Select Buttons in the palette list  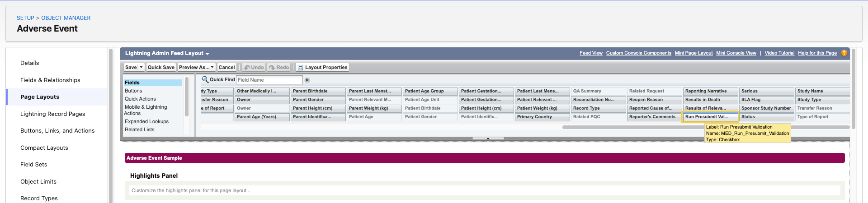(133, 91)
